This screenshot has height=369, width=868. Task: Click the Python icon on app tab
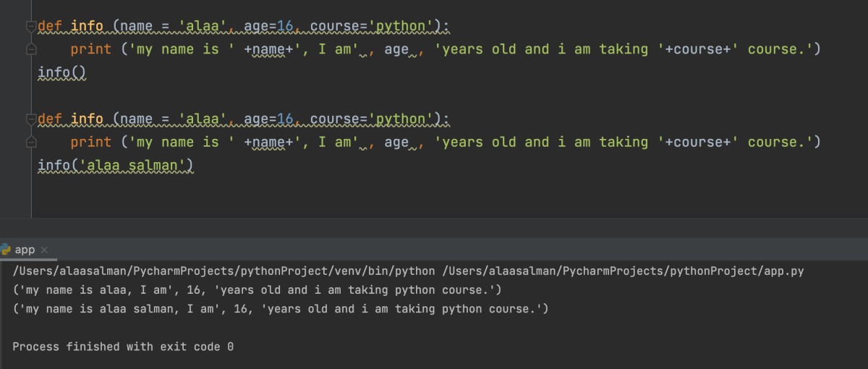7,250
